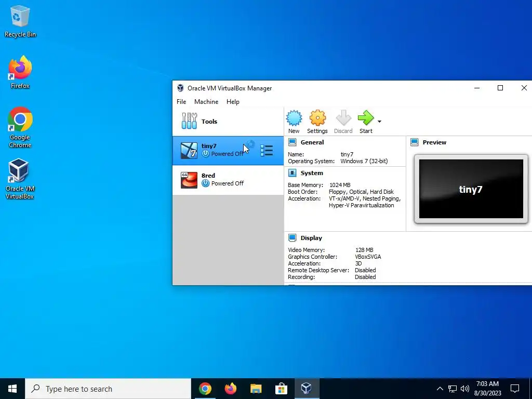Click the 8red Powered Off status
Image resolution: width=532 pixels, height=399 pixels.
click(x=223, y=183)
